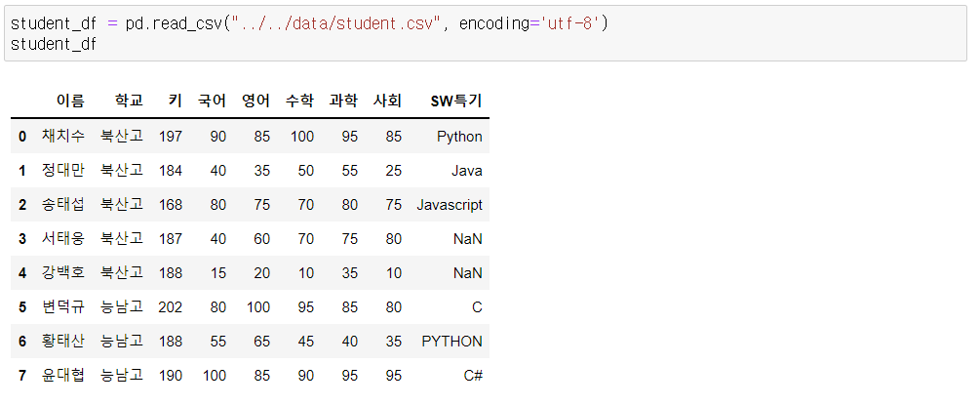The image size is (980, 405).
Task: Click row index 1
Action: point(22,170)
